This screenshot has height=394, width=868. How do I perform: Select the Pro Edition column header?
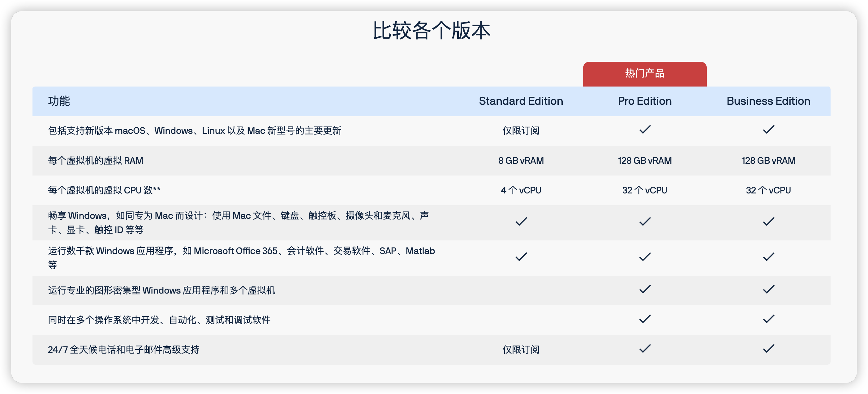[645, 101]
